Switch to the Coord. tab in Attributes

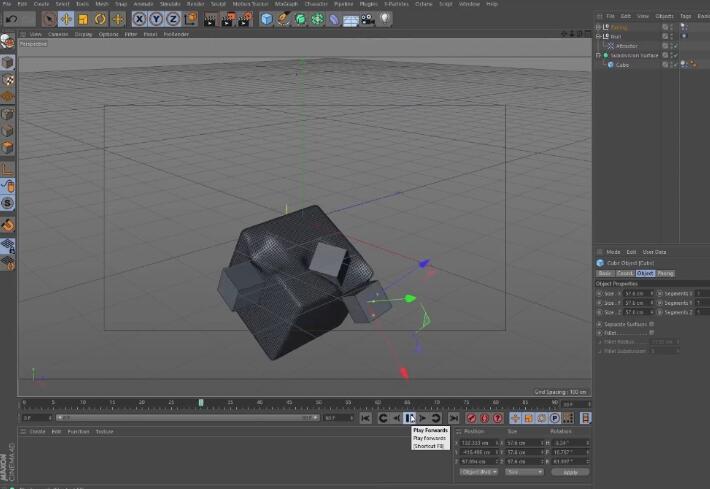pos(625,273)
